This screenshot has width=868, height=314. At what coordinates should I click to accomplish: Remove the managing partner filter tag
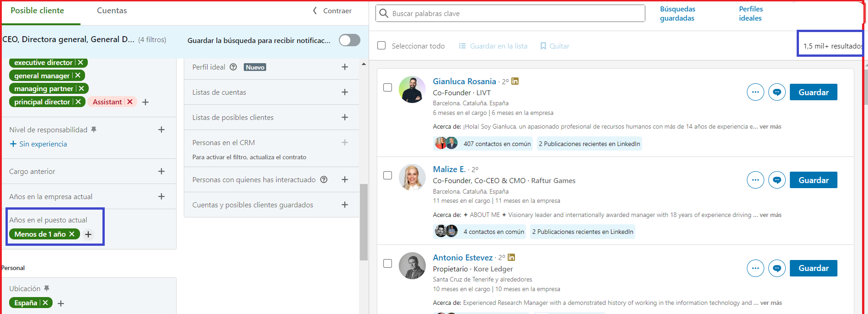(x=81, y=88)
